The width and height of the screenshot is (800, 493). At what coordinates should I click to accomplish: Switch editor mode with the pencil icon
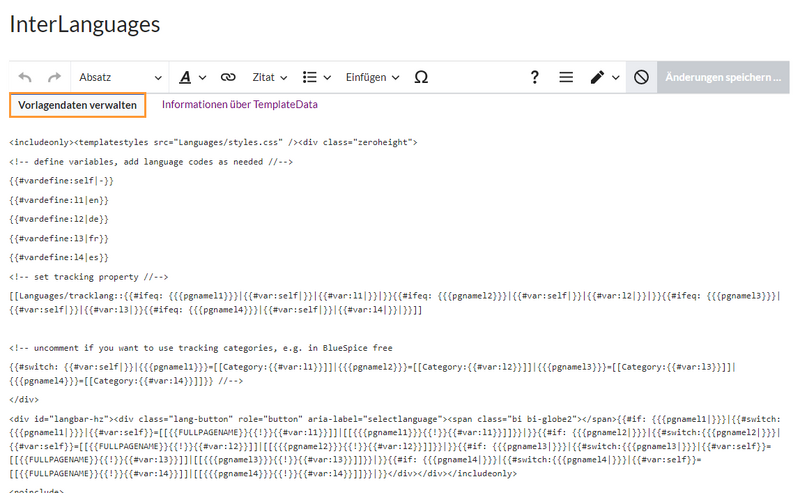[x=605, y=78]
